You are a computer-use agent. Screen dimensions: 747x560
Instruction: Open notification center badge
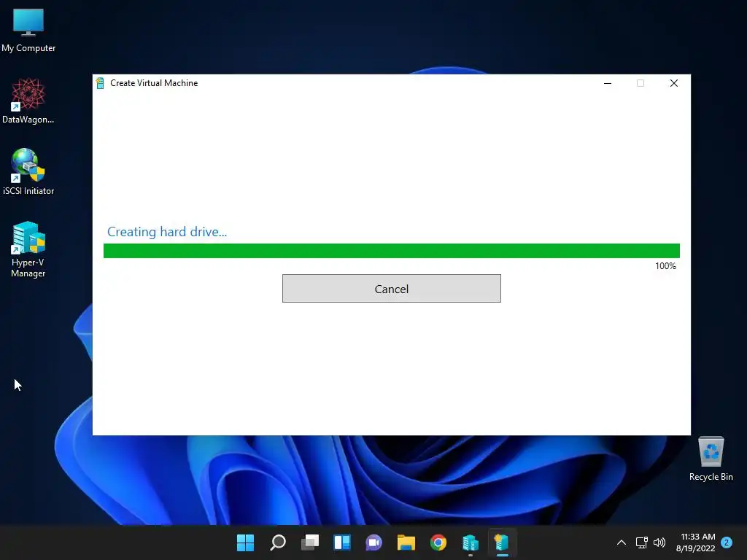[x=727, y=542]
